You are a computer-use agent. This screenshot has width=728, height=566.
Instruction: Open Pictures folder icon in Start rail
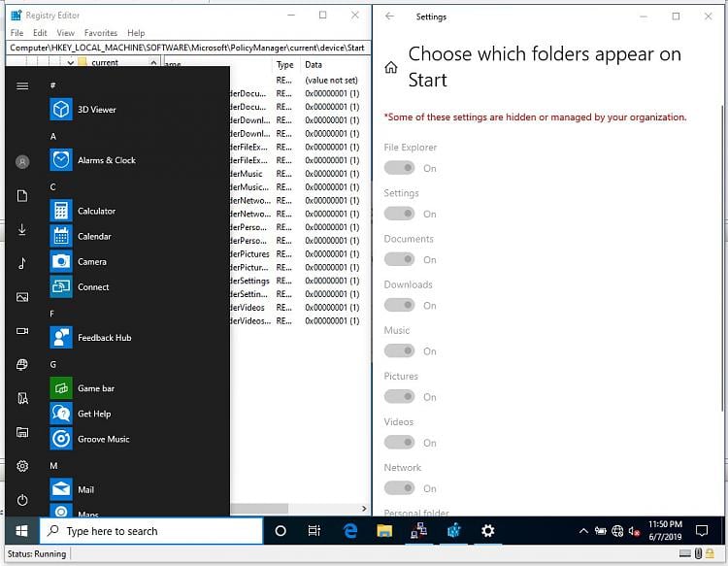(x=22, y=297)
